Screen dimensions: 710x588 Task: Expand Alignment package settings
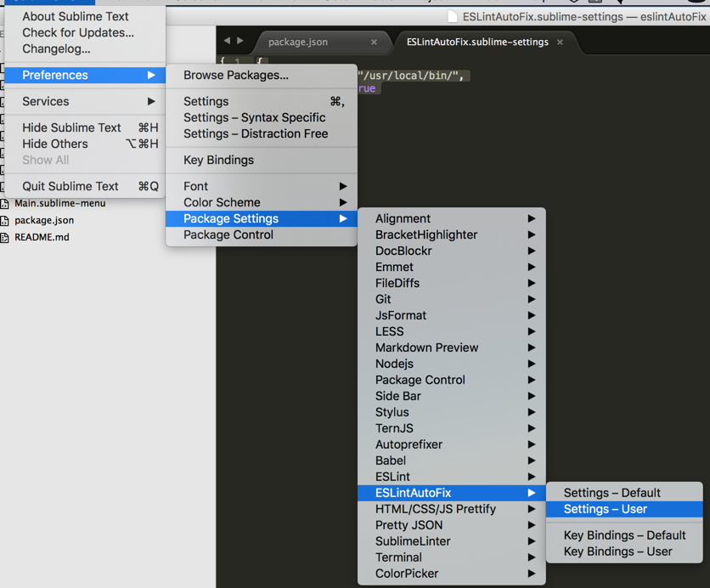[452, 219]
